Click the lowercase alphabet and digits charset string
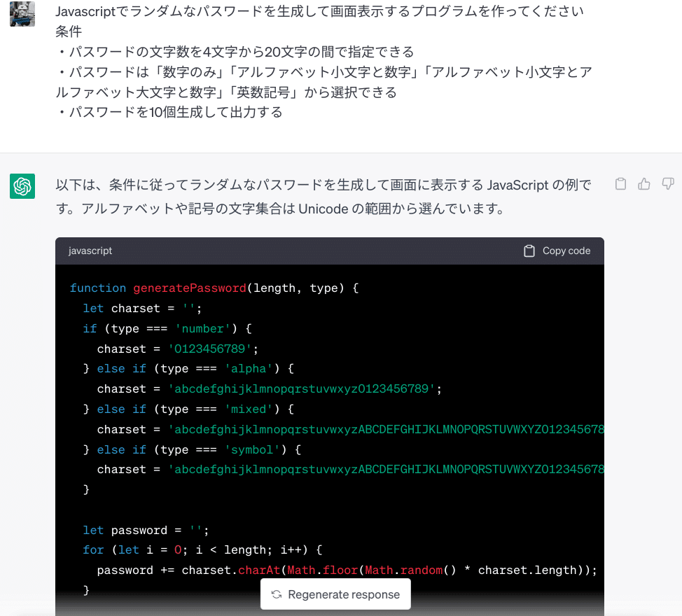682x616 pixels. (x=302, y=389)
